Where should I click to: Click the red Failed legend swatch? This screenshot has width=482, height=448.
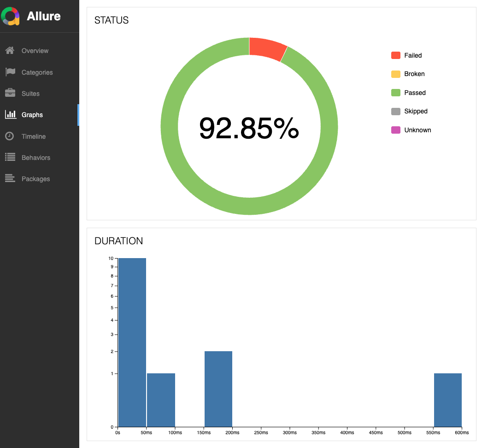pos(395,55)
